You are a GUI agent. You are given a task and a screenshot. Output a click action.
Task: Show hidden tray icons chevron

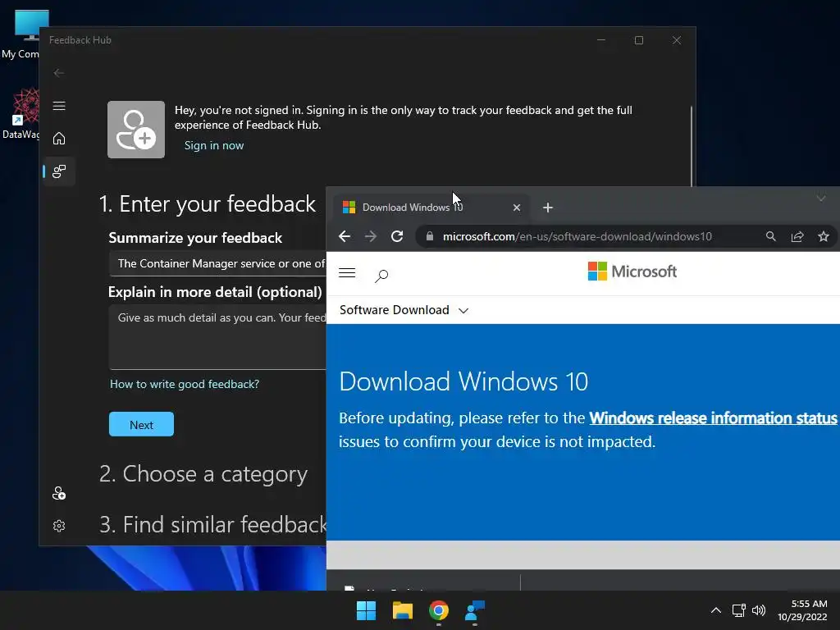point(715,610)
